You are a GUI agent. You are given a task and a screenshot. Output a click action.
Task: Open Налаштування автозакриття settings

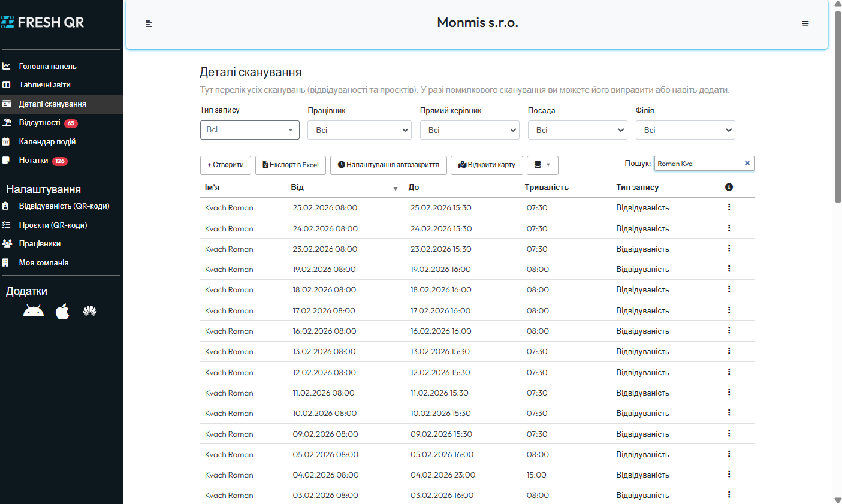pyautogui.click(x=388, y=165)
